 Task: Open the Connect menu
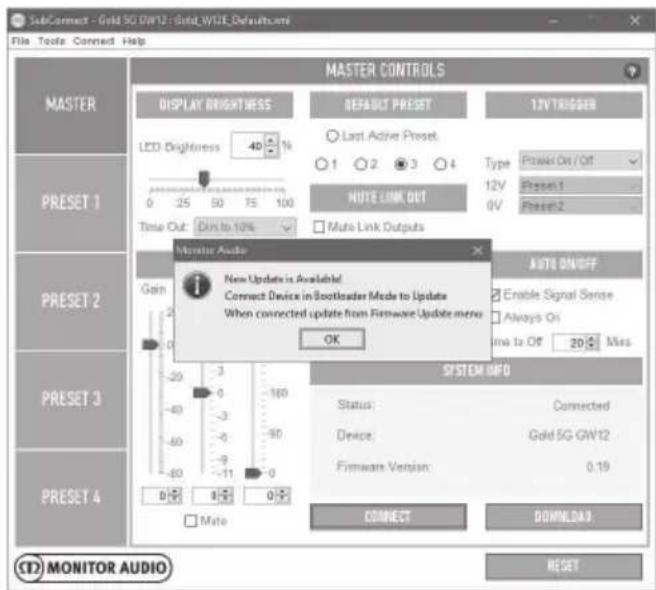93,41
